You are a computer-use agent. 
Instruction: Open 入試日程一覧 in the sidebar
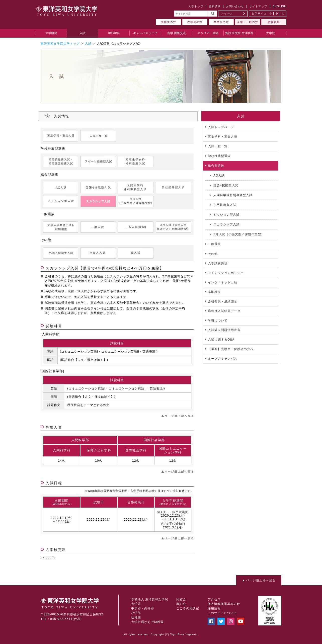coord(240,146)
